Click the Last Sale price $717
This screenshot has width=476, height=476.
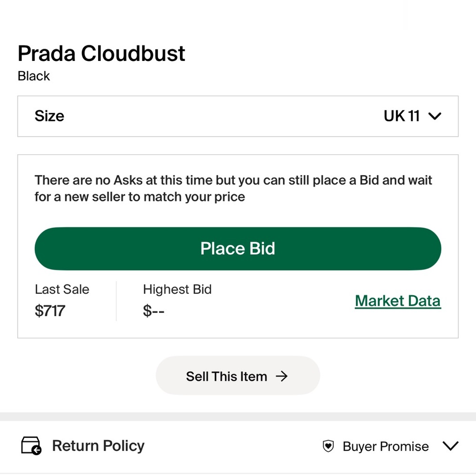click(50, 311)
